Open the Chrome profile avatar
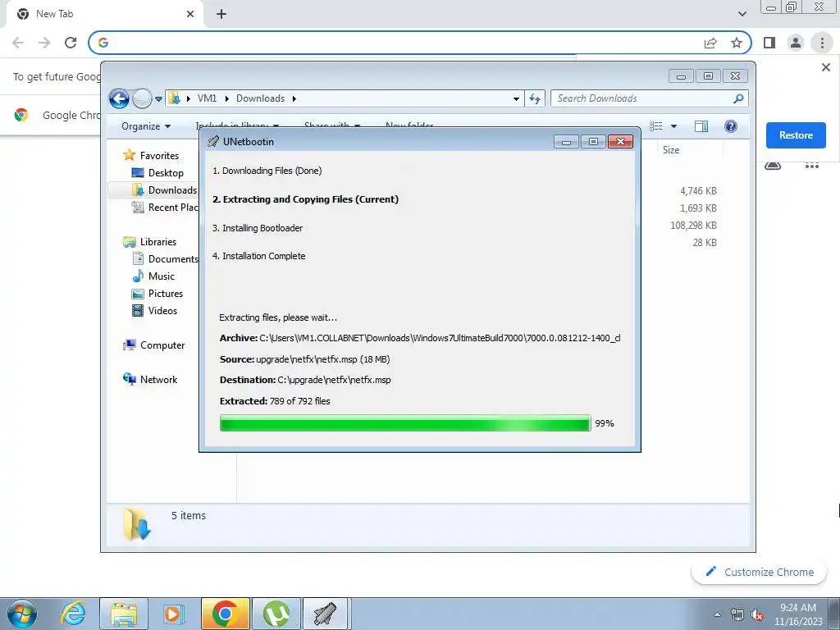840x630 pixels. [796, 43]
